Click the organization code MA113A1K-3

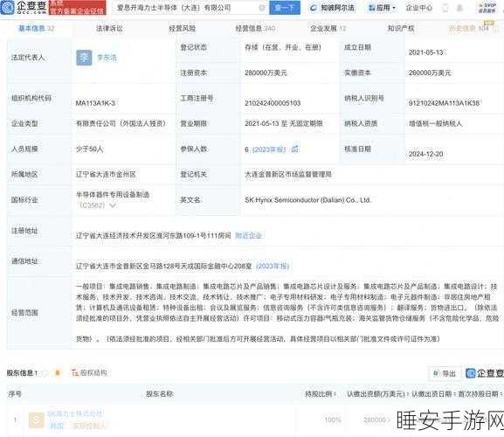(x=95, y=103)
